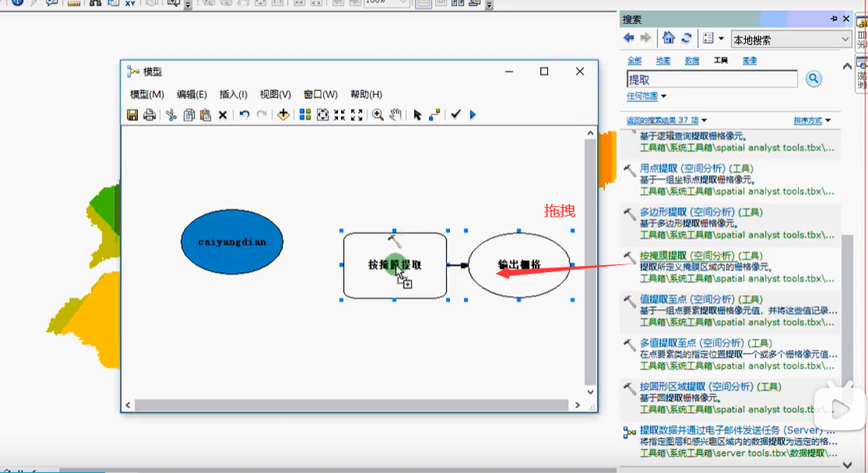Click the 提取 search input field
This screenshot has width=868, height=473.
click(x=712, y=79)
